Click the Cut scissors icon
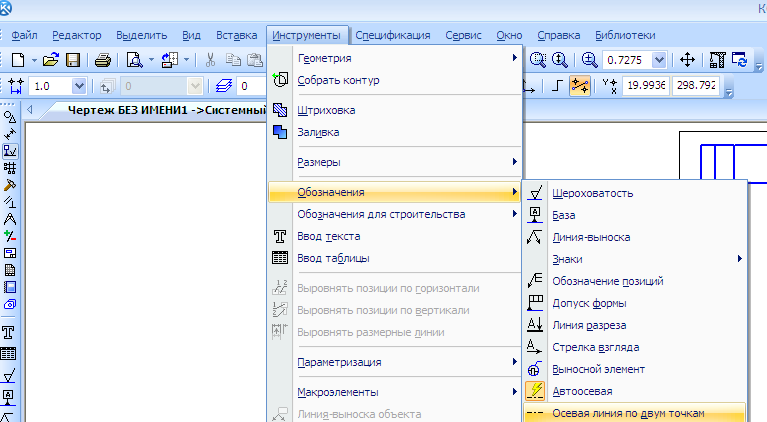This screenshot has height=422, width=767. coord(210,60)
